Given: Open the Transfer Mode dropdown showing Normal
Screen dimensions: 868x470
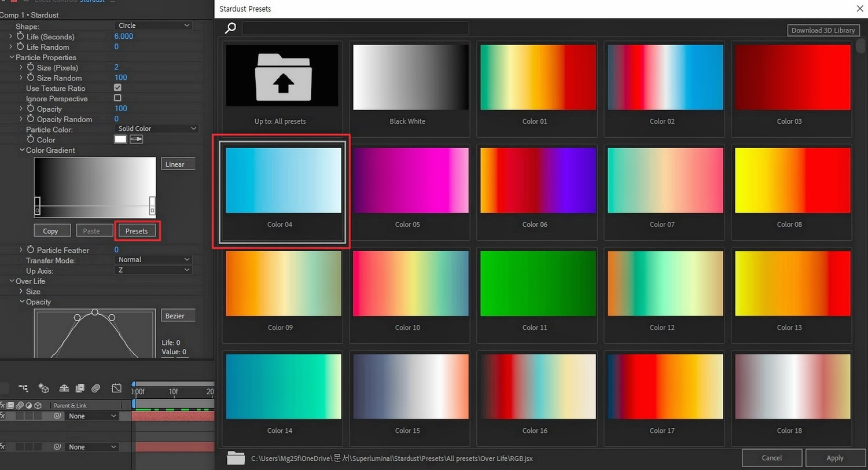Looking at the screenshot, I should [153, 260].
